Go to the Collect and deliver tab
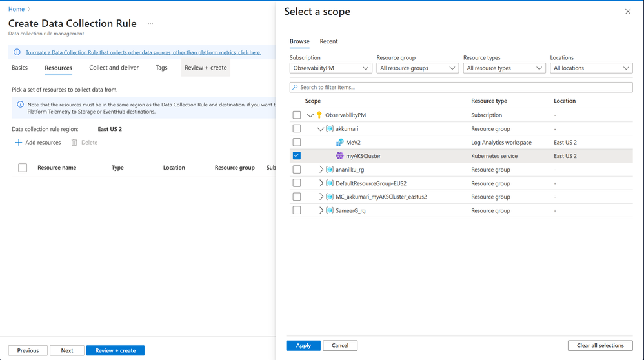The height and width of the screenshot is (360, 644). (x=114, y=68)
